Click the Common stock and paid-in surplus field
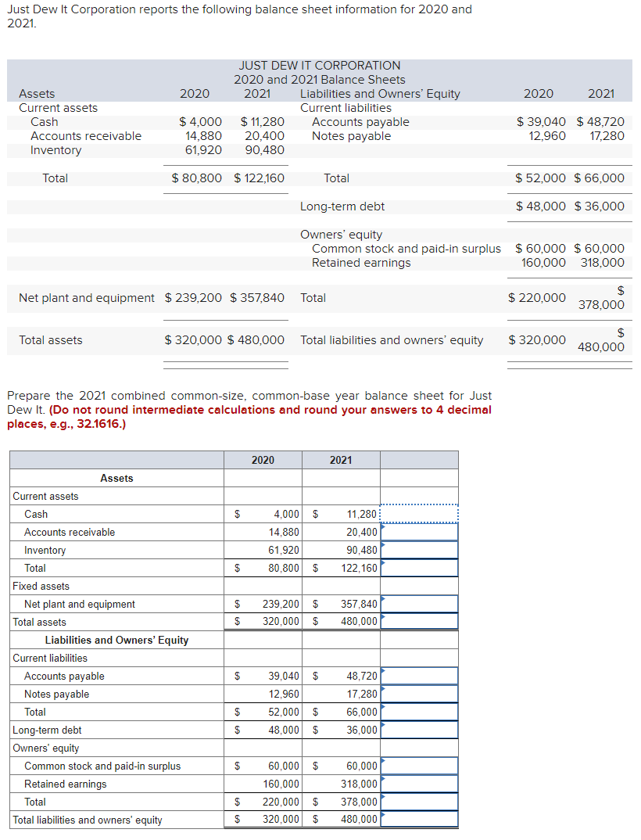The width and height of the screenshot is (641, 840). pyautogui.click(x=420, y=766)
